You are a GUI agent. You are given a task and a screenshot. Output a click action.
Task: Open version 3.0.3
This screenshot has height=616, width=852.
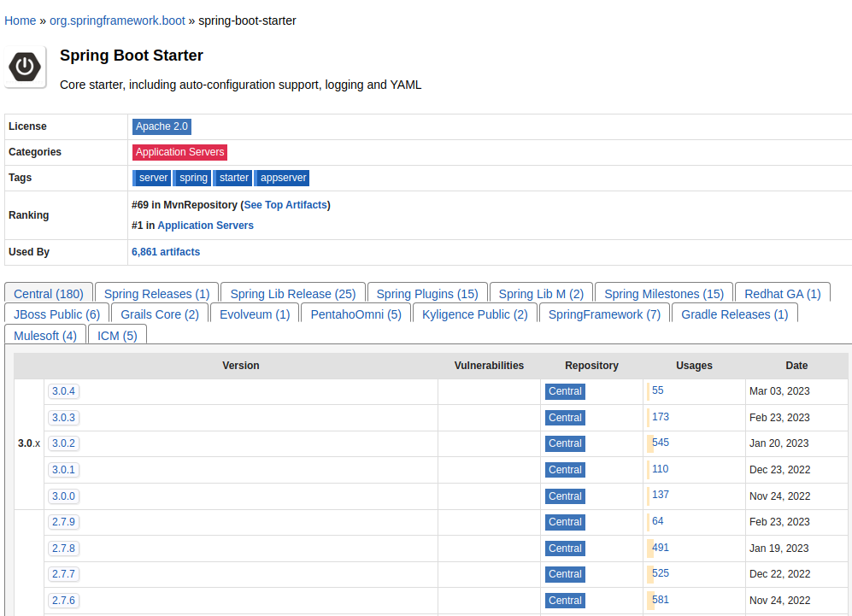(63, 418)
